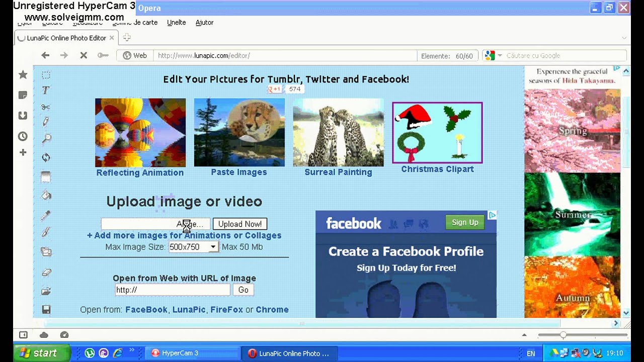Click the Christmas Clipart link
Viewport: 644px width, 362px height.
tap(437, 169)
